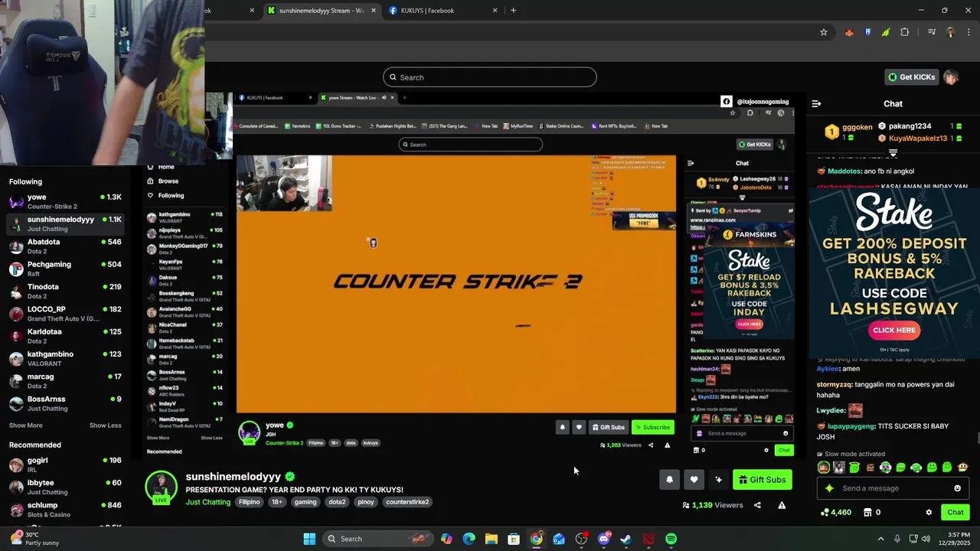Open gogirl recommended channel
The height and width of the screenshot is (551, 980).
[65, 465]
